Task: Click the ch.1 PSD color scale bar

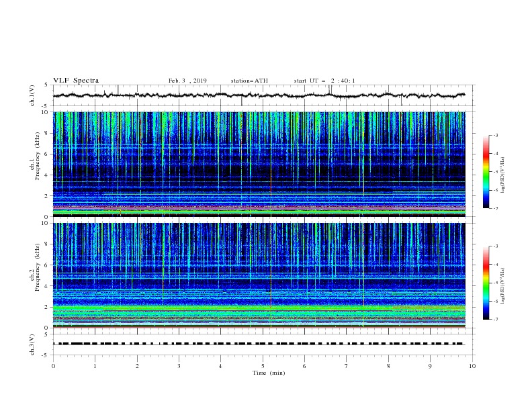Action: click(x=486, y=172)
